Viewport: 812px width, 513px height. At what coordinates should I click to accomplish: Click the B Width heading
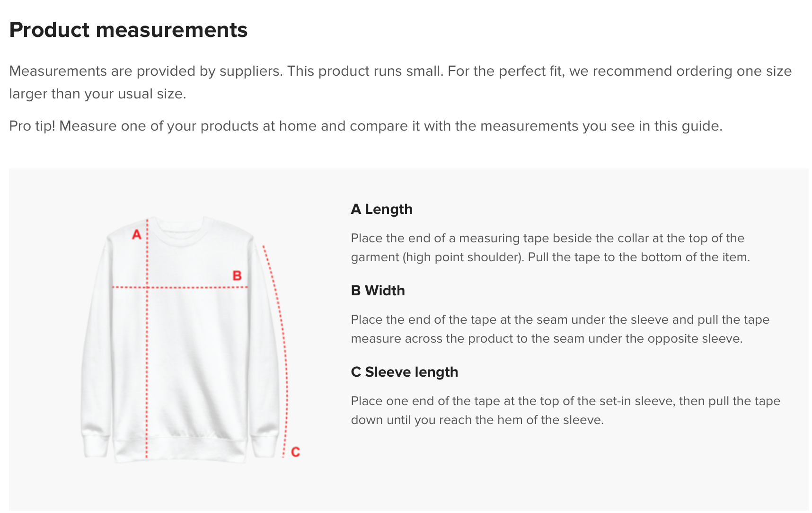[x=378, y=291]
